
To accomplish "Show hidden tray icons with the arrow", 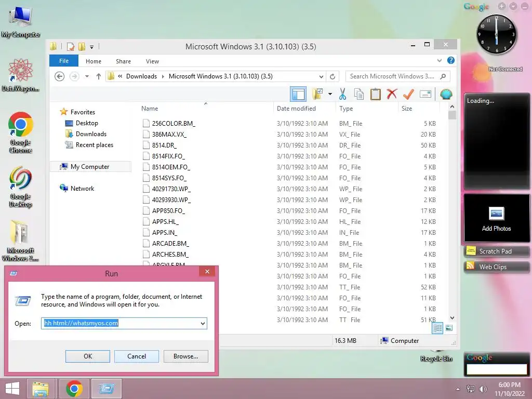I will [x=458, y=389].
